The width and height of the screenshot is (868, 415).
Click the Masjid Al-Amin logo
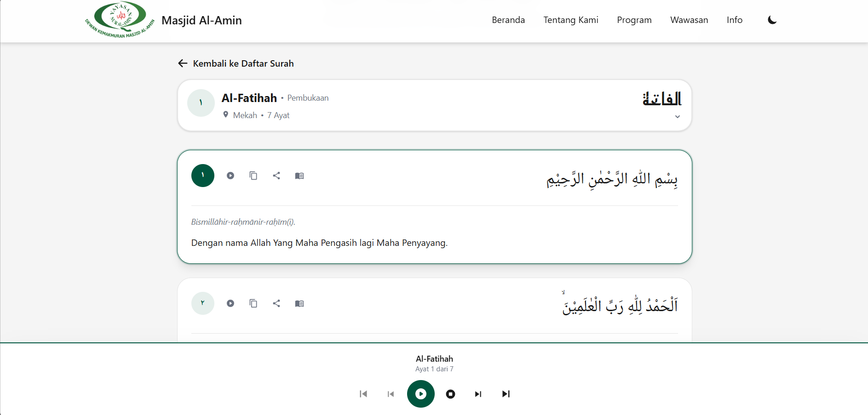pos(120,20)
